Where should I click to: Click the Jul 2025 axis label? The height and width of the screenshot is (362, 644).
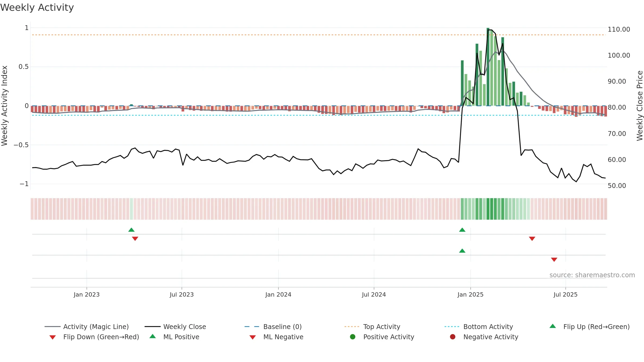point(565,294)
